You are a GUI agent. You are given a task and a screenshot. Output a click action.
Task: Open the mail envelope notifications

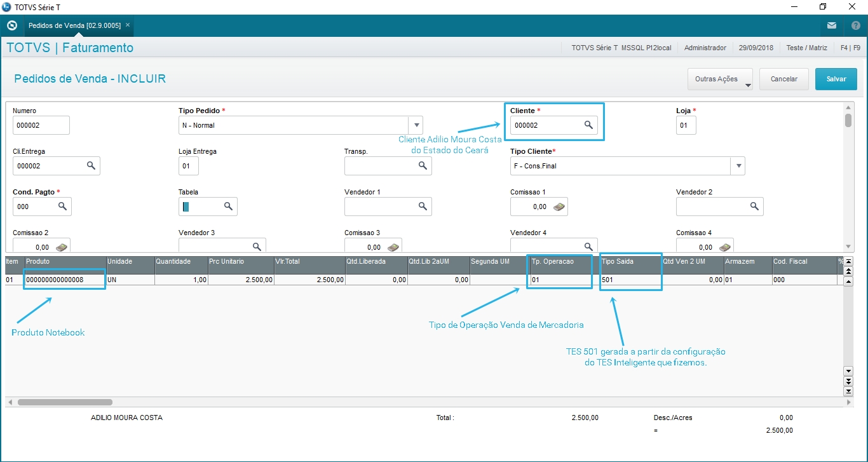[832, 25]
